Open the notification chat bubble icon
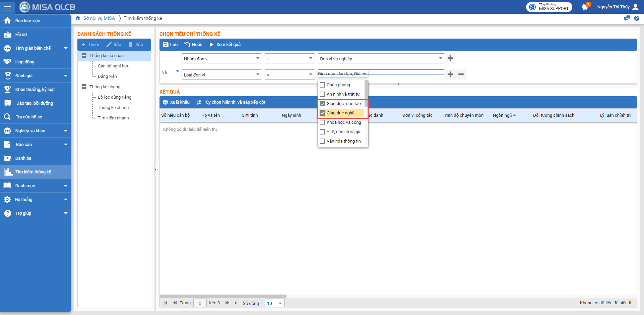 [x=585, y=7]
